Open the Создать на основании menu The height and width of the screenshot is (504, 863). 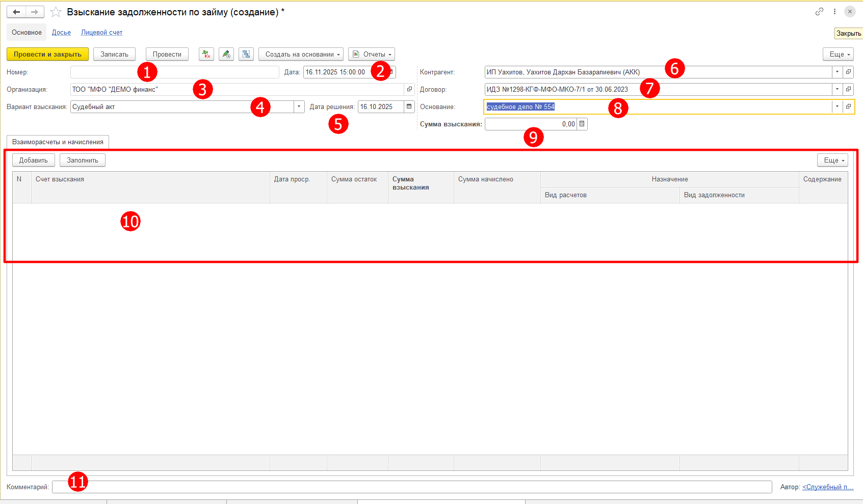301,54
